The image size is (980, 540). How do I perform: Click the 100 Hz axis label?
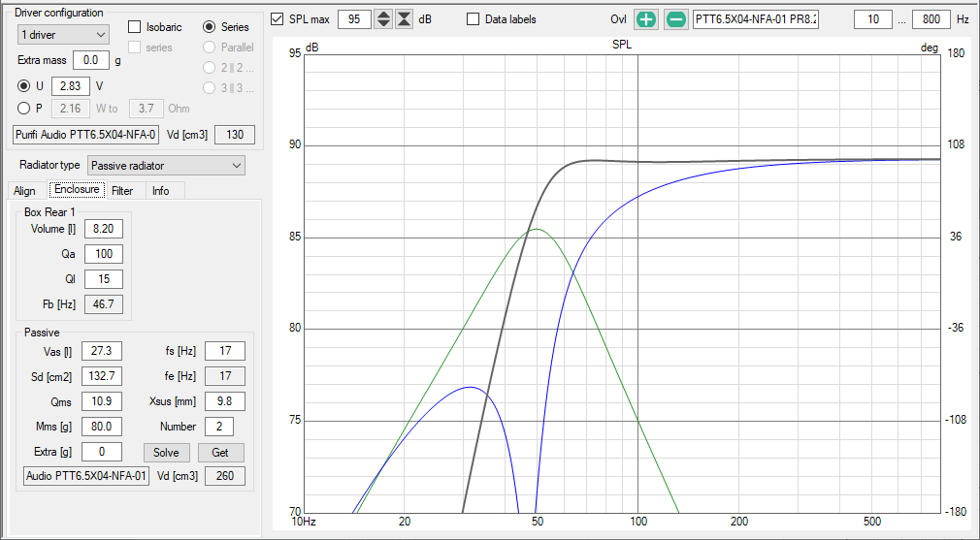tap(638, 522)
